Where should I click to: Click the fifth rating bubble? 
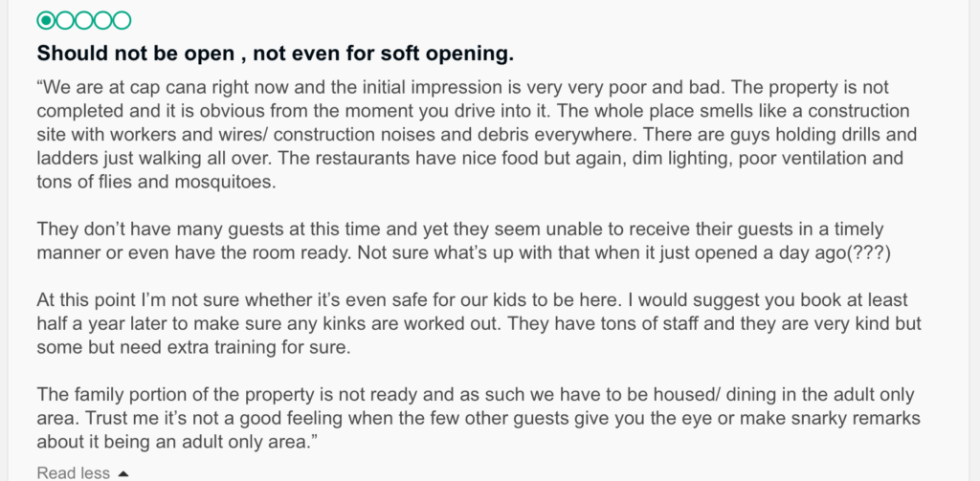point(122,21)
